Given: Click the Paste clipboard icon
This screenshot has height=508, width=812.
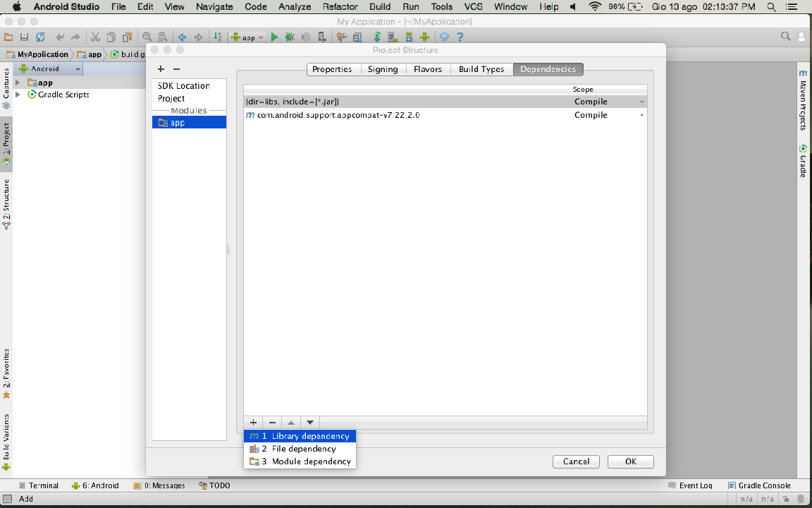Looking at the screenshot, I should (127, 37).
